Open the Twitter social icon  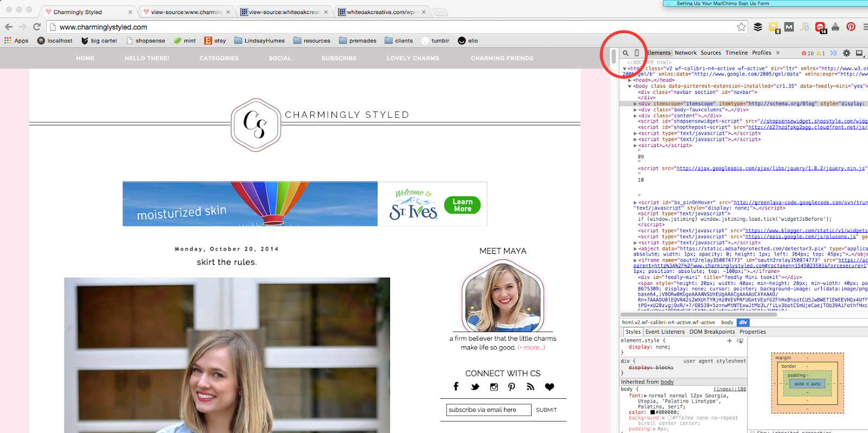pos(475,387)
